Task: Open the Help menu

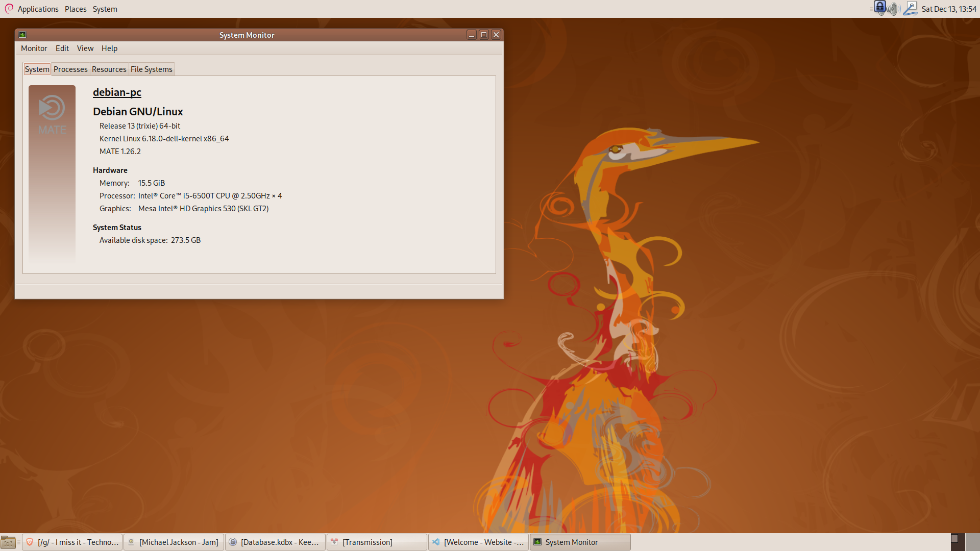Action: [109, 48]
